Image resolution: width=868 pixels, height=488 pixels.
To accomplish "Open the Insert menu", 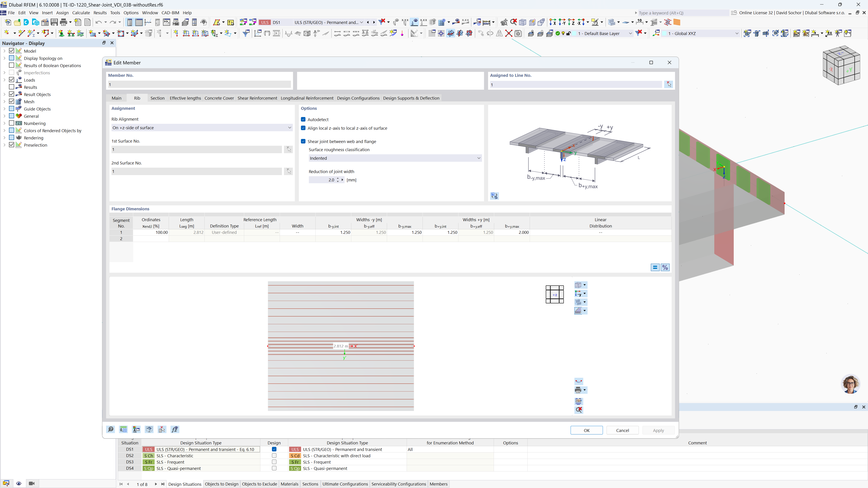I will pyautogui.click(x=47, y=12).
